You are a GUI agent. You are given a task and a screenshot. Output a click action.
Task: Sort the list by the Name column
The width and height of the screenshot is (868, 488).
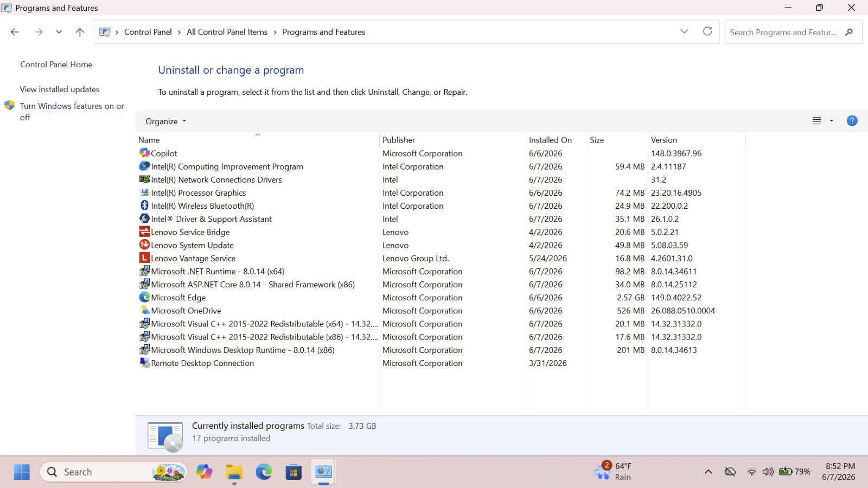[258, 140]
